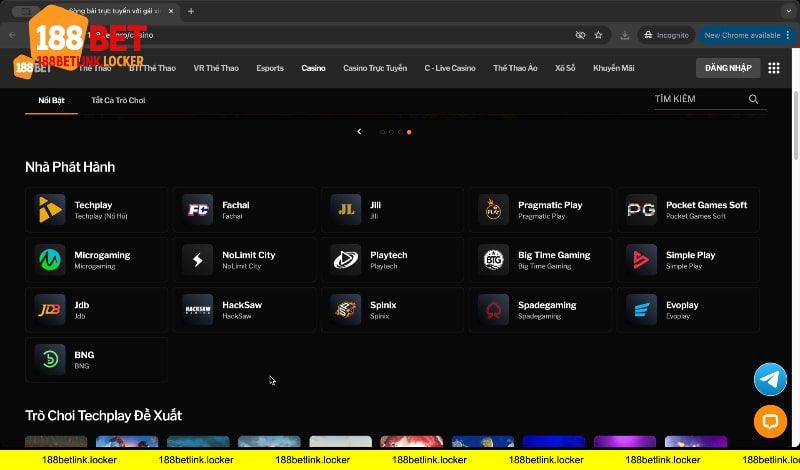Click the ĐĂNG NHẬP login button

click(725, 68)
